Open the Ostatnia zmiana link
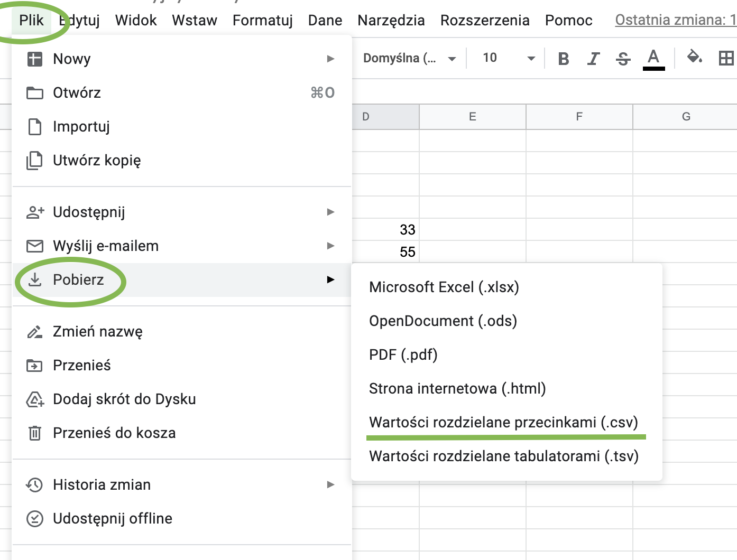The height and width of the screenshot is (560, 737). 675,20
